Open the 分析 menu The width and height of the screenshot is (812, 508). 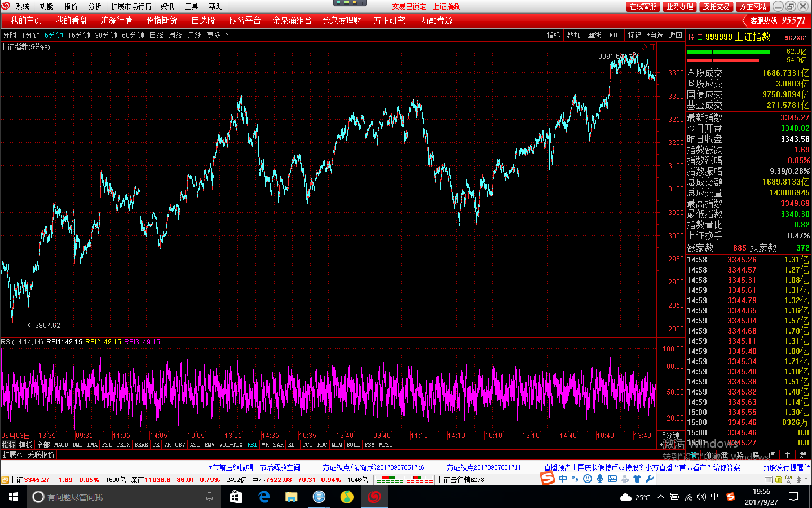click(x=95, y=6)
